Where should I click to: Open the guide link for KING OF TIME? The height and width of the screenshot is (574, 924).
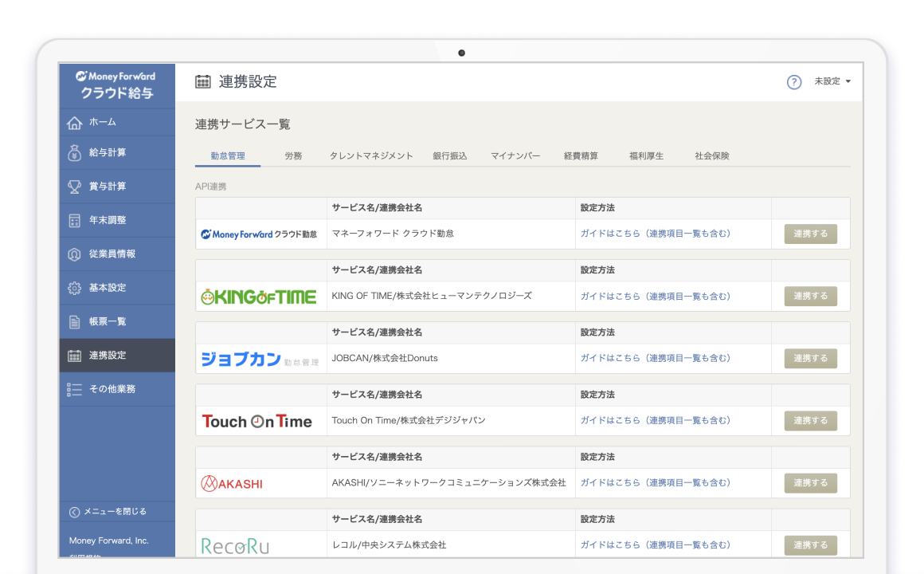click(x=656, y=296)
